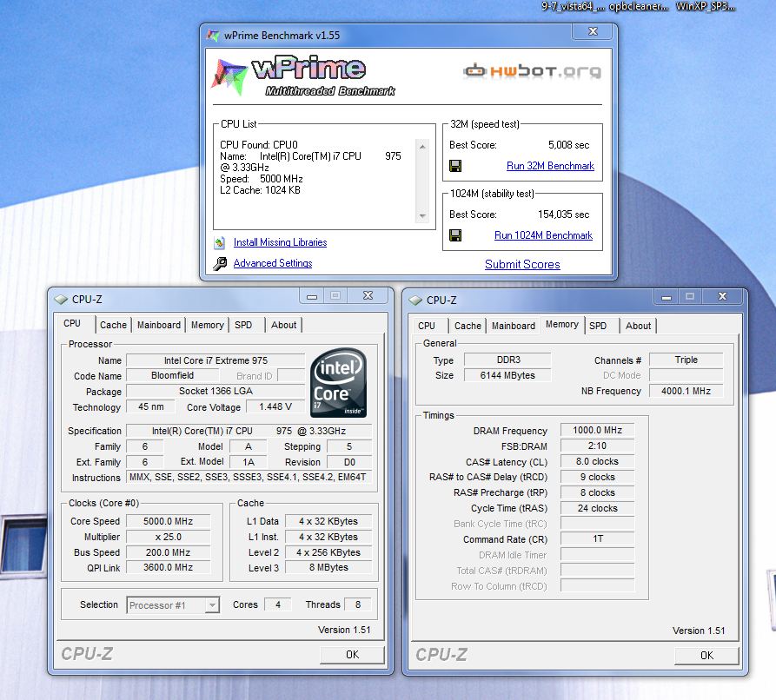Screen dimensions: 776x700
Task: Select the CPU tab in left CPU-Z window
Action: click(72, 324)
